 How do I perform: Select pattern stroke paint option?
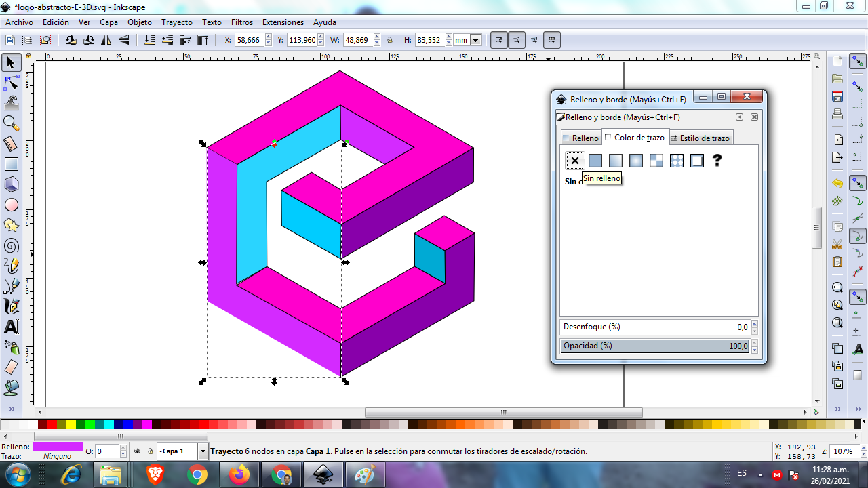[x=656, y=161]
